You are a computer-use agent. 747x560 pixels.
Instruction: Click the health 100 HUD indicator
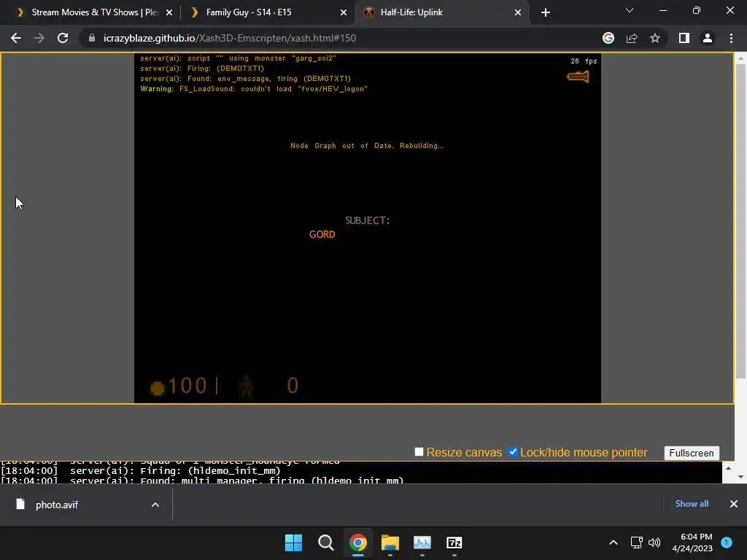click(179, 386)
